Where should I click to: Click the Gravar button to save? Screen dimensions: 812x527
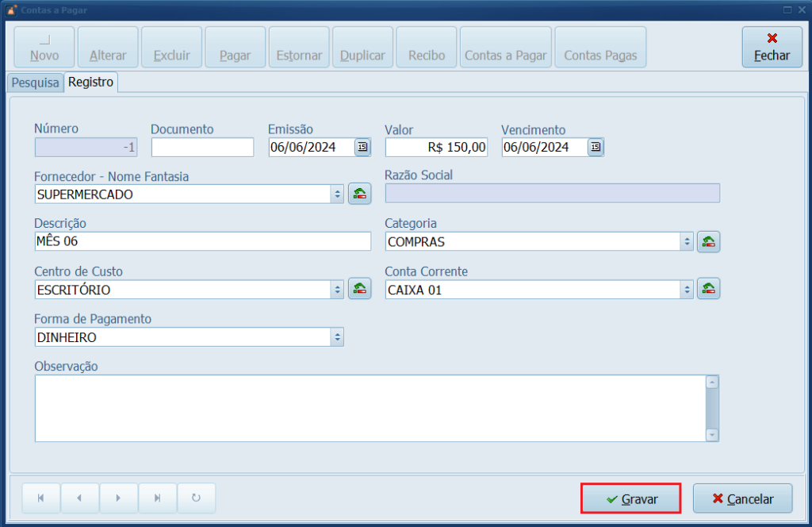tap(631, 499)
